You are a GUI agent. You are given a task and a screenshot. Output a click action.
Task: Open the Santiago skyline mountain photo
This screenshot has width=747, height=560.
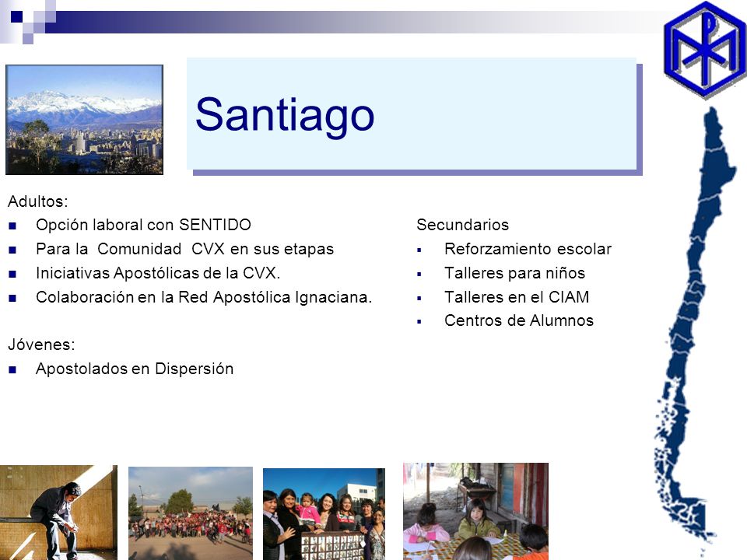click(x=84, y=120)
